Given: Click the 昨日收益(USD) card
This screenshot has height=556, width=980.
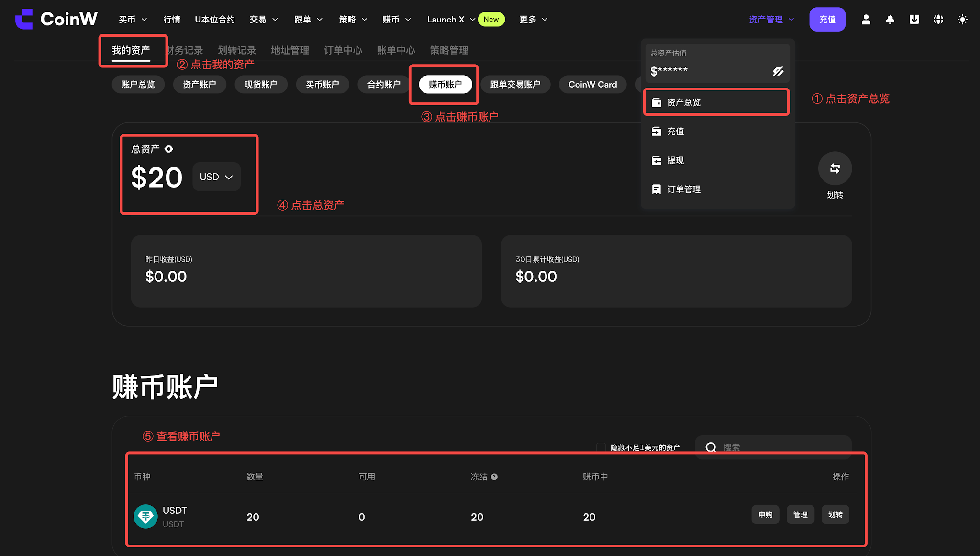Looking at the screenshot, I should tap(306, 271).
